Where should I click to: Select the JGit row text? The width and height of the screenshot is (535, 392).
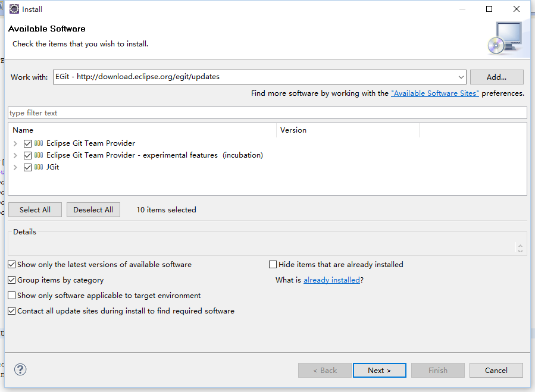[53, 167]
